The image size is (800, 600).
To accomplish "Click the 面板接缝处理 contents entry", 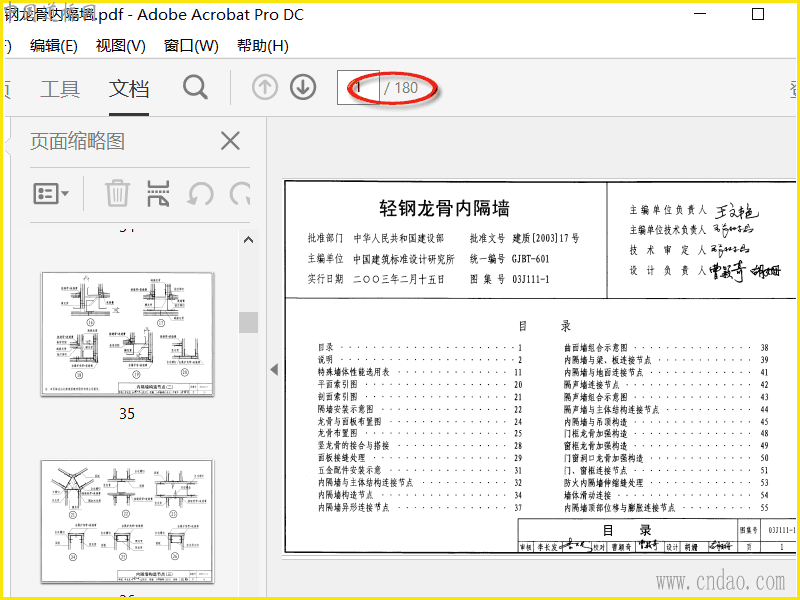I will pyautogui.click(x=341, y=458).
